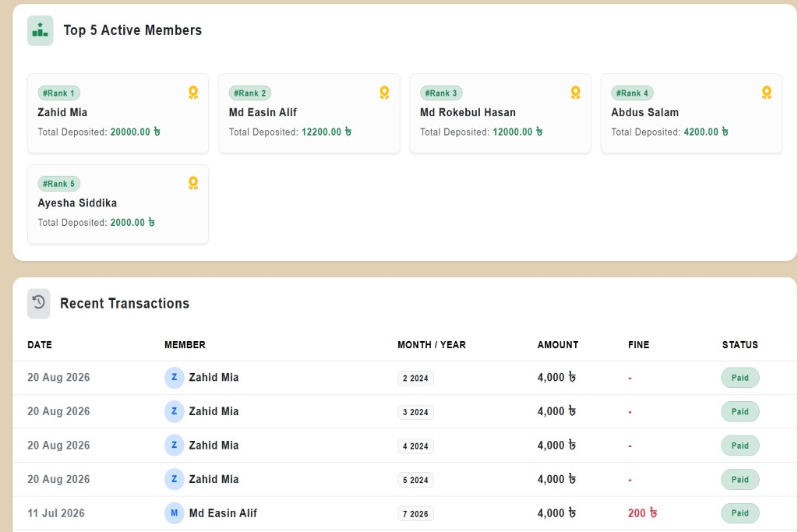Click the 4,000 amount in the 7 2026 row
The height and width of the screenshot is (532, 798).
click(556, 513)
